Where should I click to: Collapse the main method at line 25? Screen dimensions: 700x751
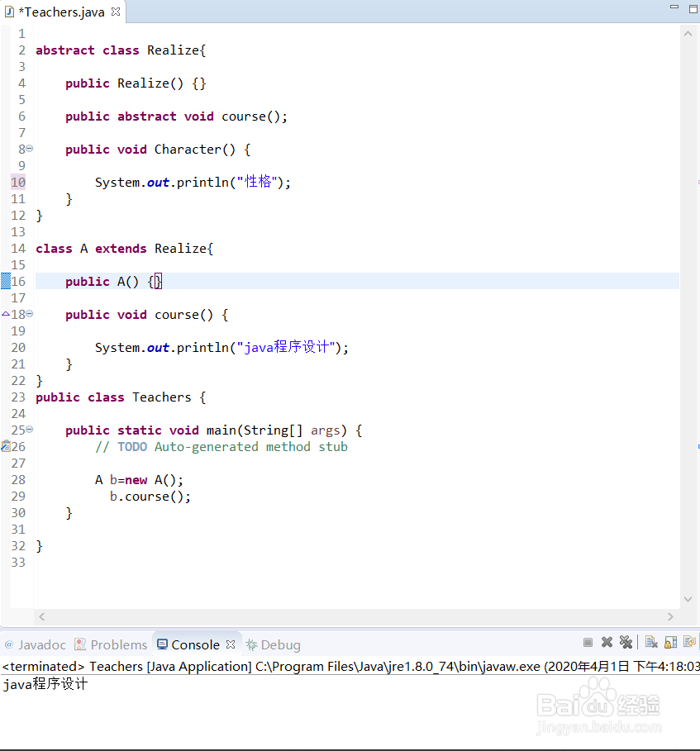coord(30,429)
